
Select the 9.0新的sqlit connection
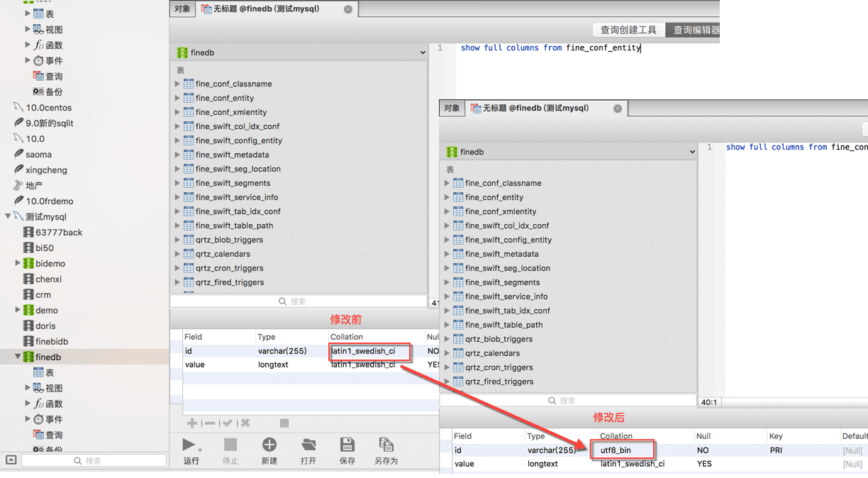click(49, 123)
